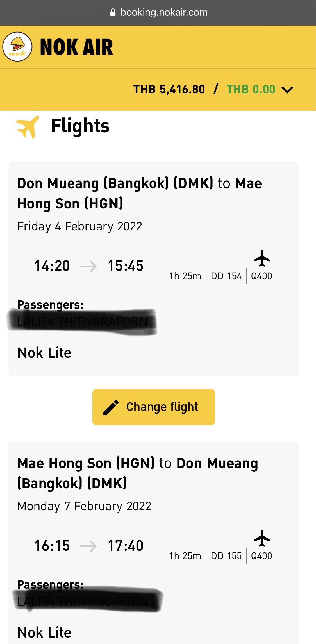The height and width of the screenshot is (644, 316).
Task: Click the aircraft icon above DD 154
Action: tap(262, 258)
